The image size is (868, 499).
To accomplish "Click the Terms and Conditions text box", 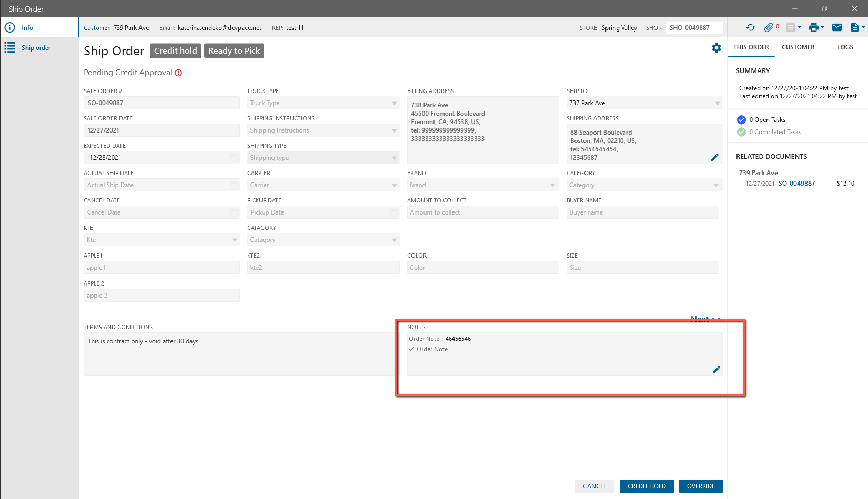I will [x=239, y=354].
